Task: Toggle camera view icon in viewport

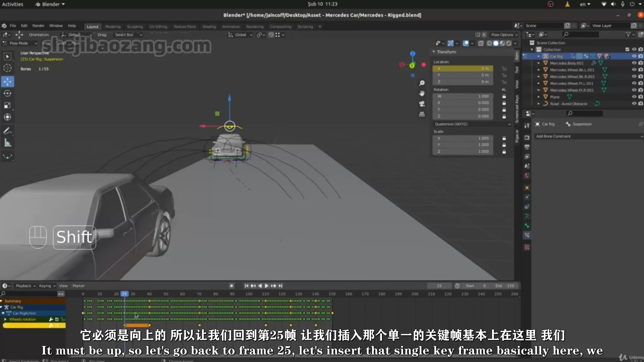Action: (422, 104)
